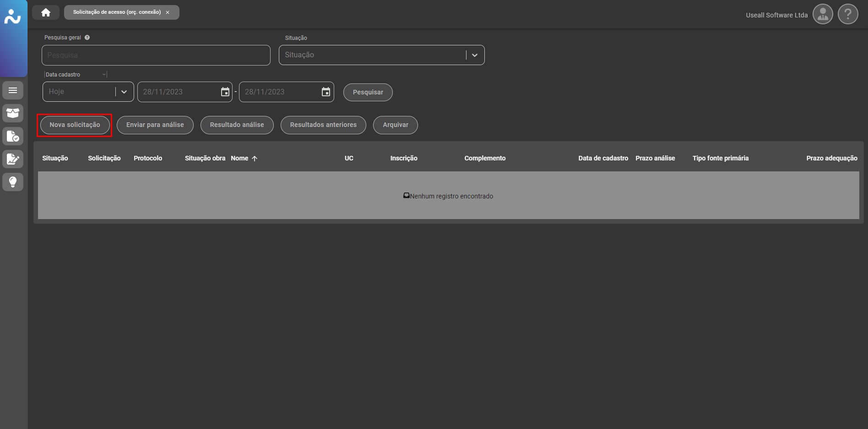The height and width of the screenshot is (429, 868).
Task: Click the open box sidebar icon
Action: coord(13,113)
